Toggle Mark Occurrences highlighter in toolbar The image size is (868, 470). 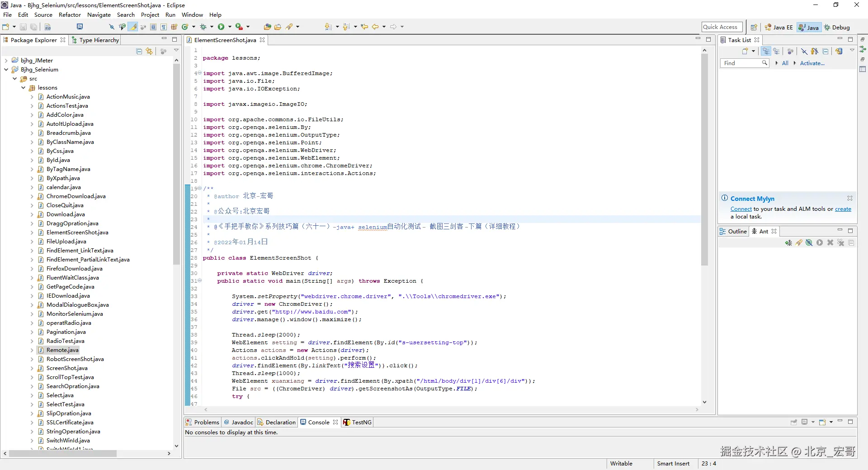tap(133, 27)
